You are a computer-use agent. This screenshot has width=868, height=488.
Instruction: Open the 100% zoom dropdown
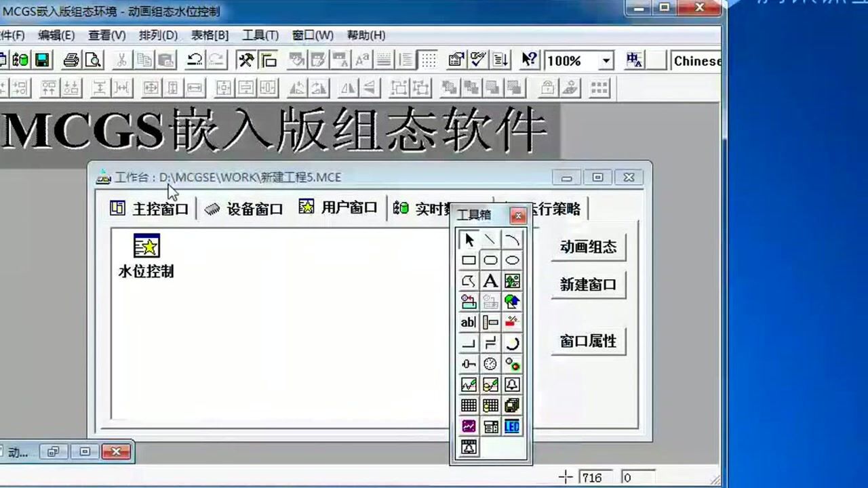pyautogui.click(x=606, y=61)
